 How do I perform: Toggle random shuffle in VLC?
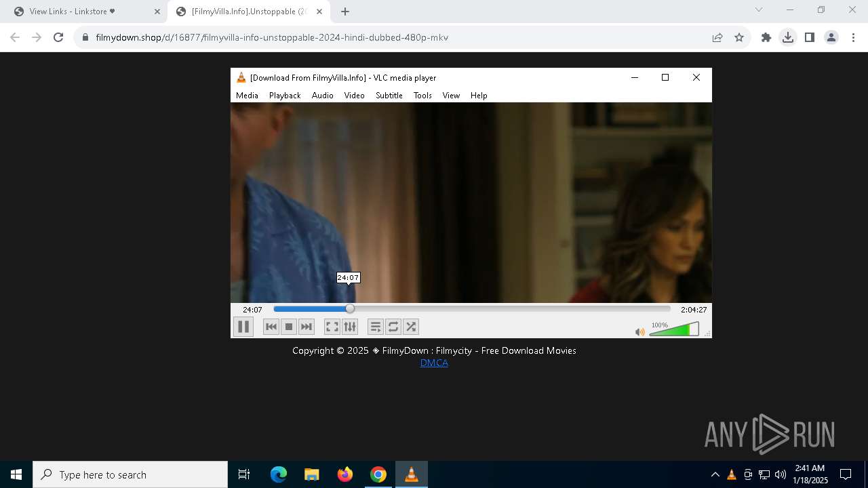411,327
